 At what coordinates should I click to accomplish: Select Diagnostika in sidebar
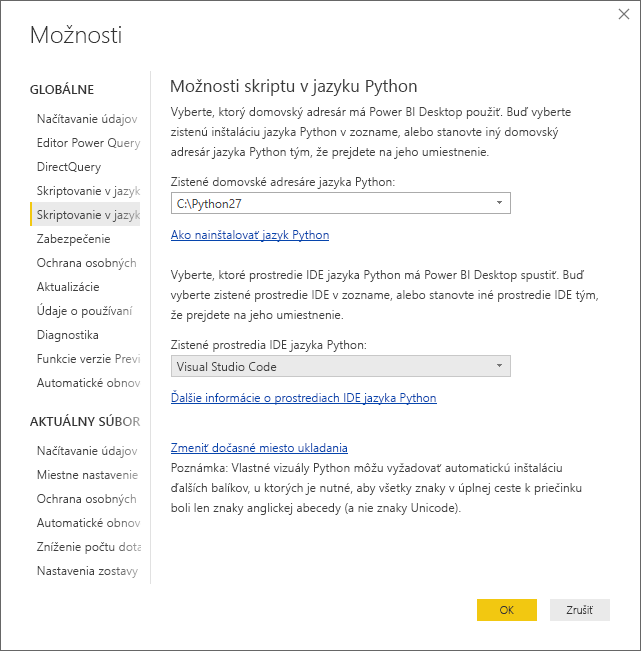coord(68,335)
